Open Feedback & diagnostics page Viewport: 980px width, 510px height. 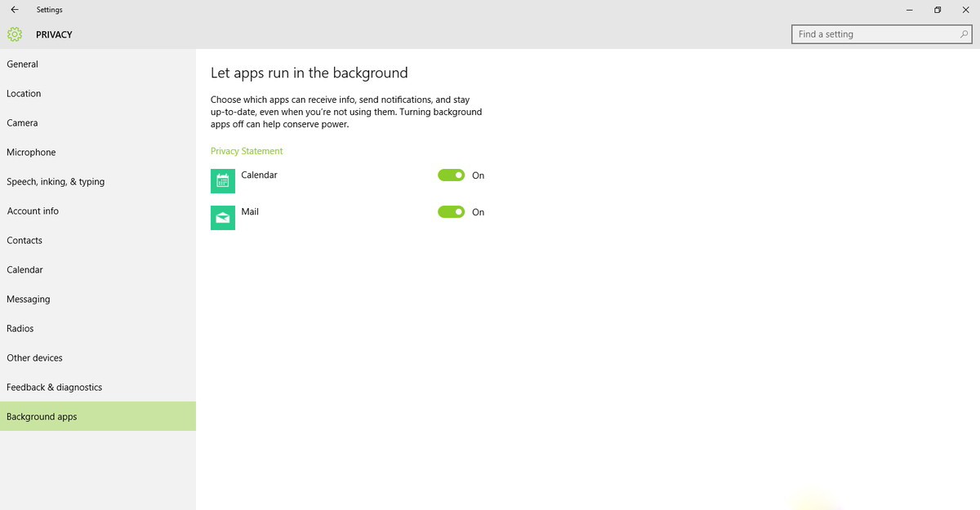coord(55,388)
